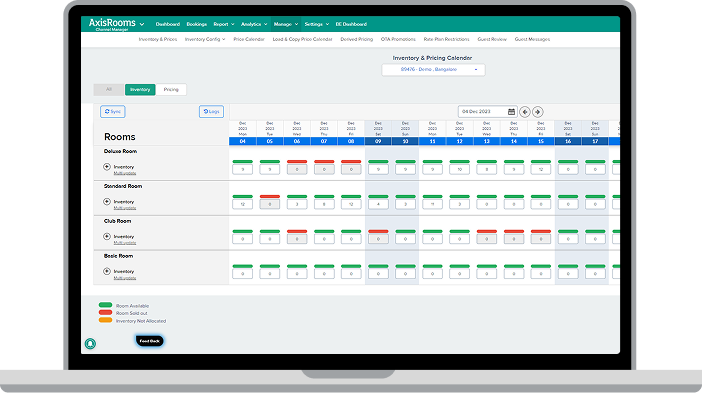Select the All view toggle
702x393 pixels.
tap(109, 90)
